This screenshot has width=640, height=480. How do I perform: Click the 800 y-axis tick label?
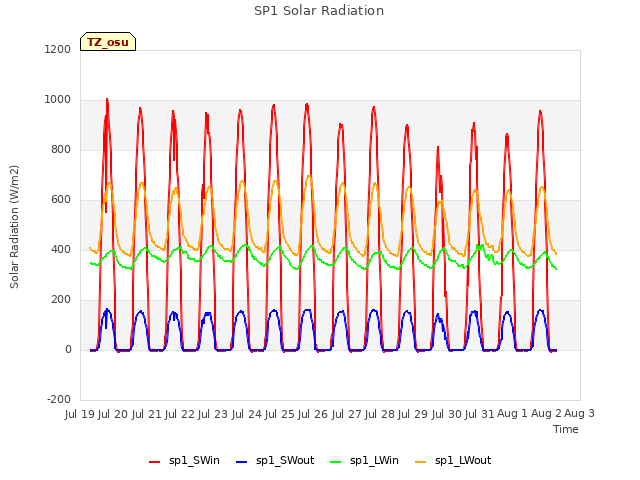pos(61,149)
